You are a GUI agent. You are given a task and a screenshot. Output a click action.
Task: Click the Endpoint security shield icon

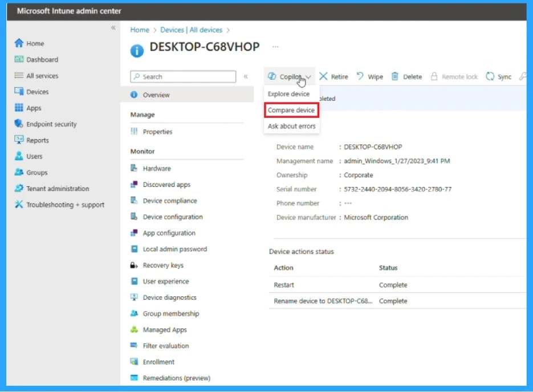point(19,124)
